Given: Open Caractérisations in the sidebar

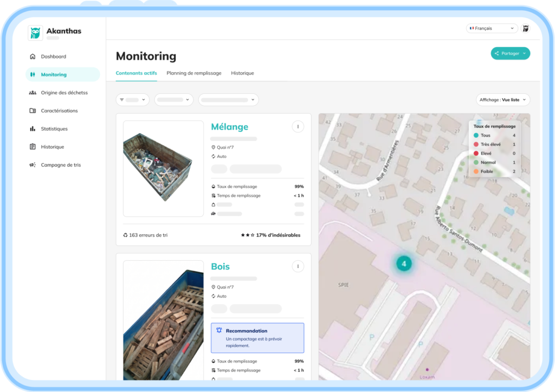Looking at the screenshot, I should click(x=59, y=111).
